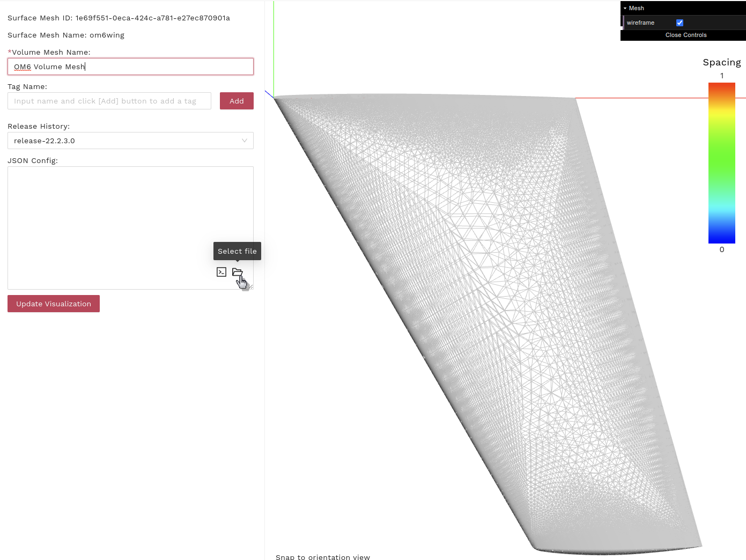Click Close Controls in the mesh panel
Screen dimensions: 746x560
click(x=685, y=35)
